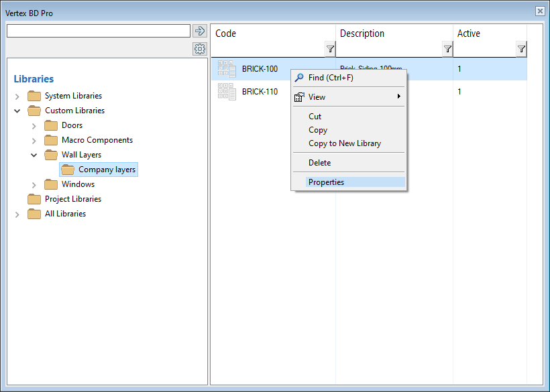550x392 pixels.
Task: Click the Description column filter icon
Action: (x=447, y=49)
